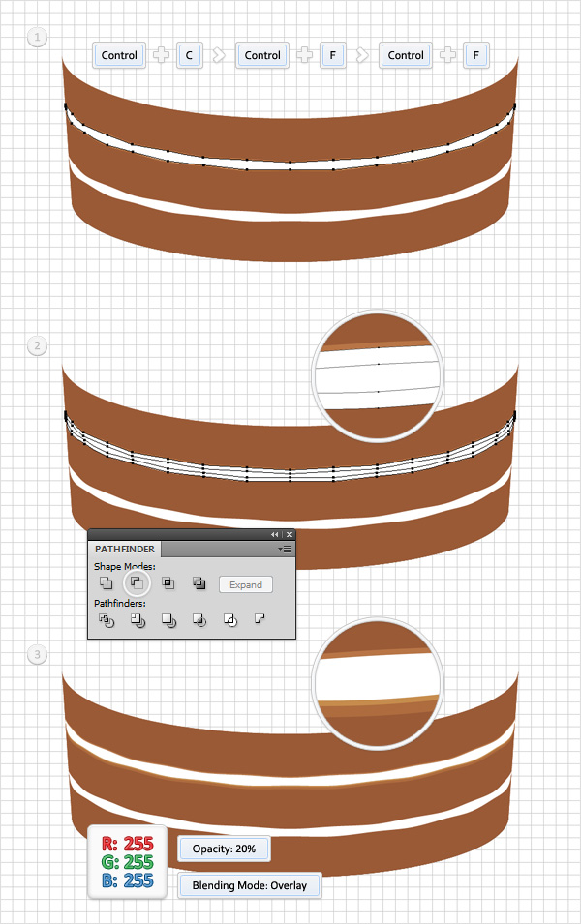
Task: Apply the Merge pathfinder
Action: pos(168,620)
